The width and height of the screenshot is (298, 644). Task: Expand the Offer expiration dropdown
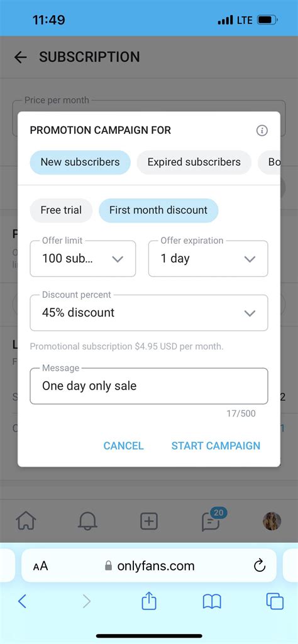point(208,258)
